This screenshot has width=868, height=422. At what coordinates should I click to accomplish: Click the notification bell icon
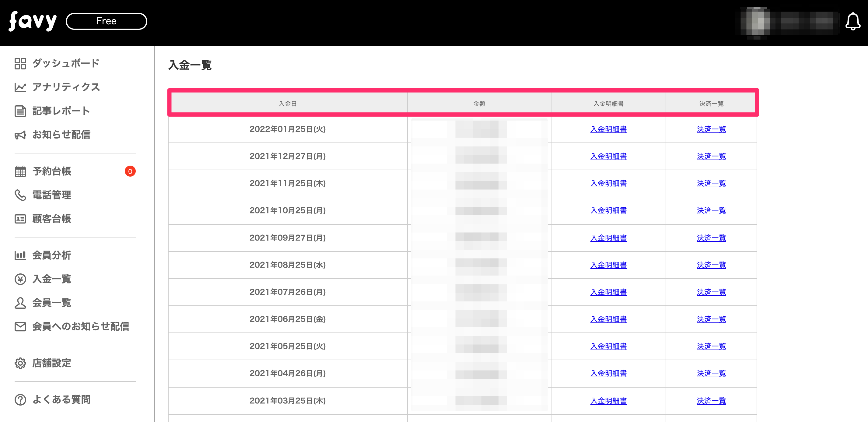[852, 22]
